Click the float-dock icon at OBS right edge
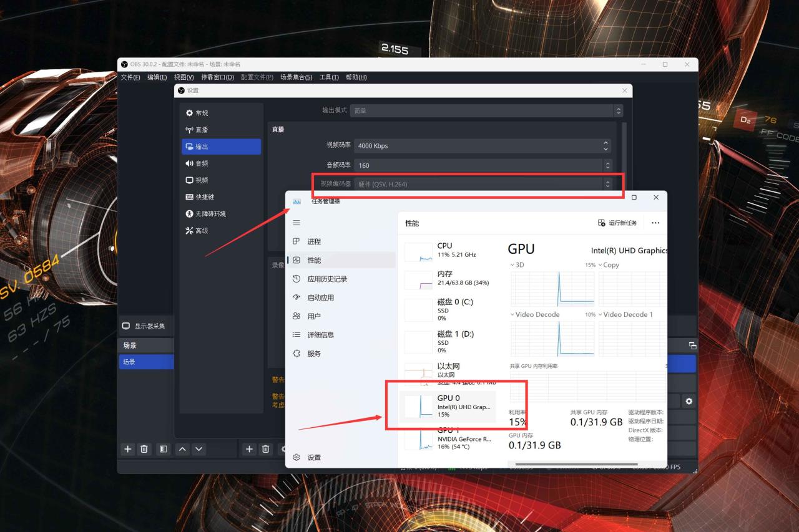This screenshot has width=799, height=532. [692, 346]
